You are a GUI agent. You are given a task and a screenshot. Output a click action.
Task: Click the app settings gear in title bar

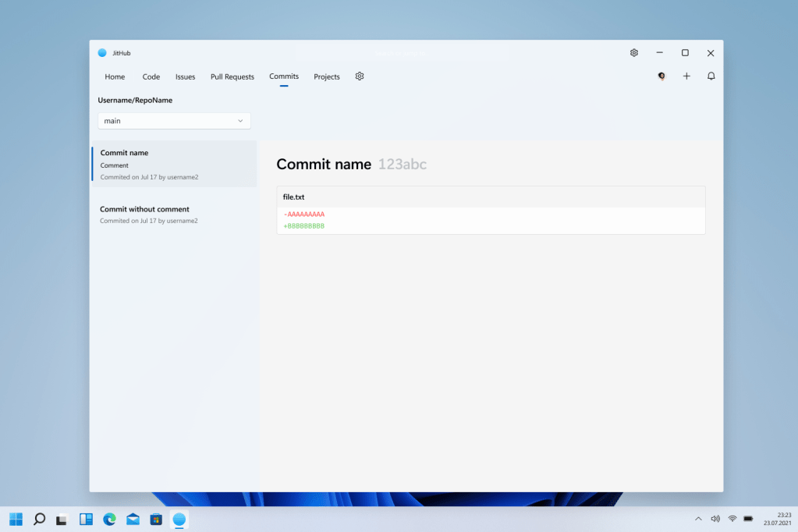634,53
